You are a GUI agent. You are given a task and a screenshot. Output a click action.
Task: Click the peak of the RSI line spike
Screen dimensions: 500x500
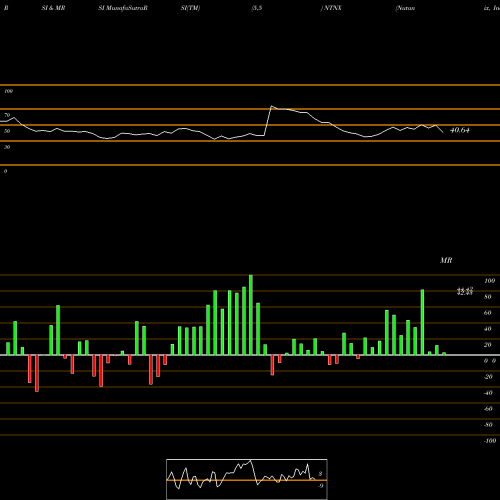tap(271, 106)
